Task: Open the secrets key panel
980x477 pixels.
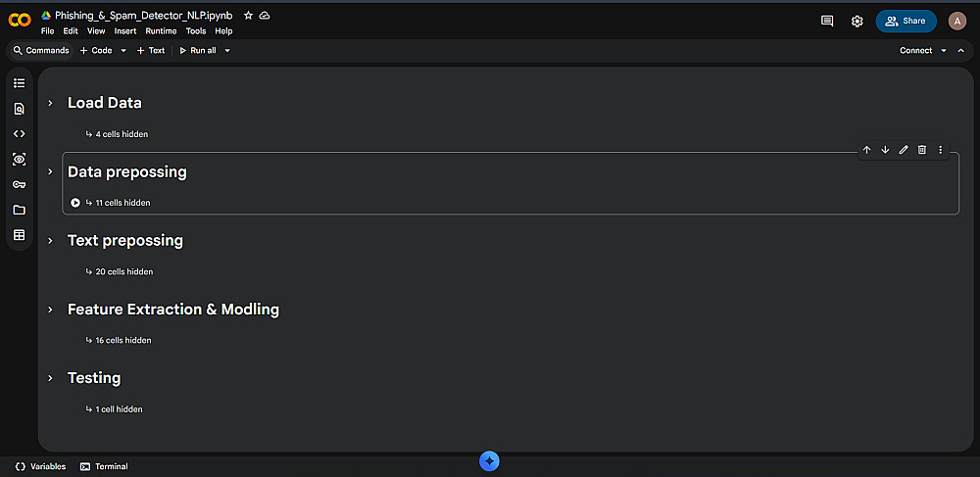Action: coord(19,184)
